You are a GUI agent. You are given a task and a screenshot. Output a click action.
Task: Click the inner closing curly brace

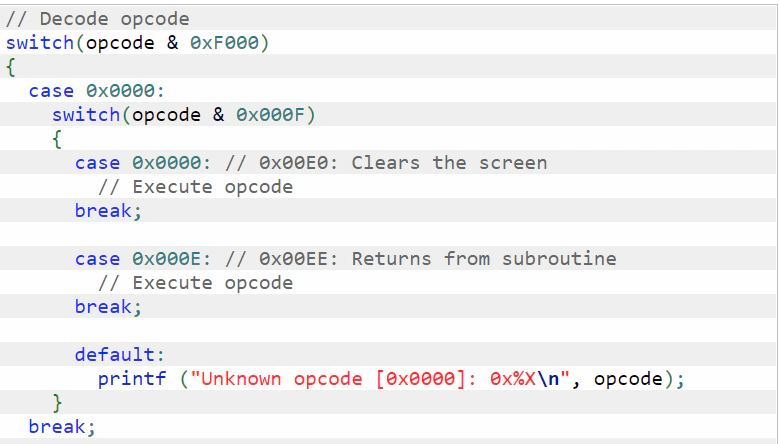click(57, 403)
